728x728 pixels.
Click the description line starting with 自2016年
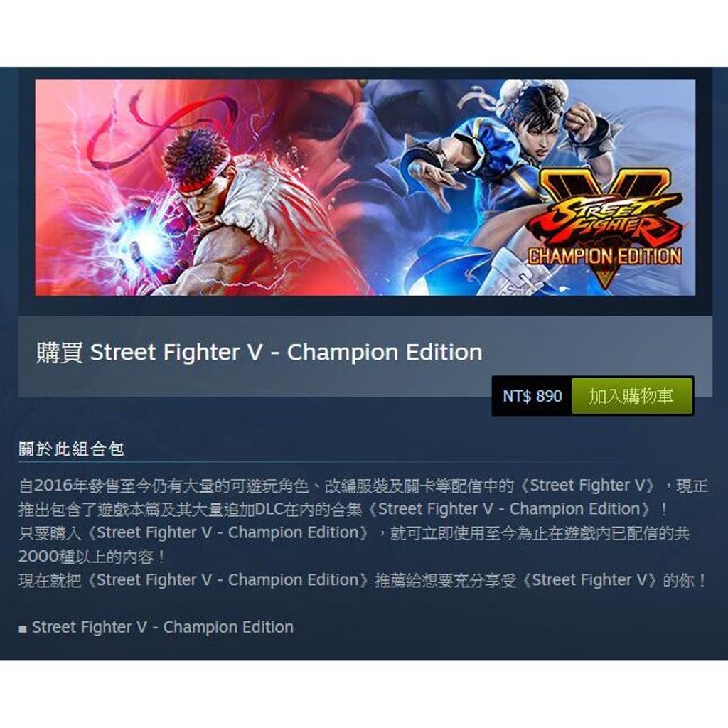tap(363, 486)
